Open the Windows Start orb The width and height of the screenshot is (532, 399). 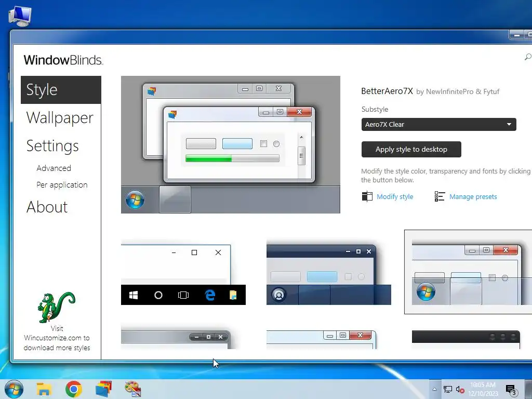tap(14, 389)
